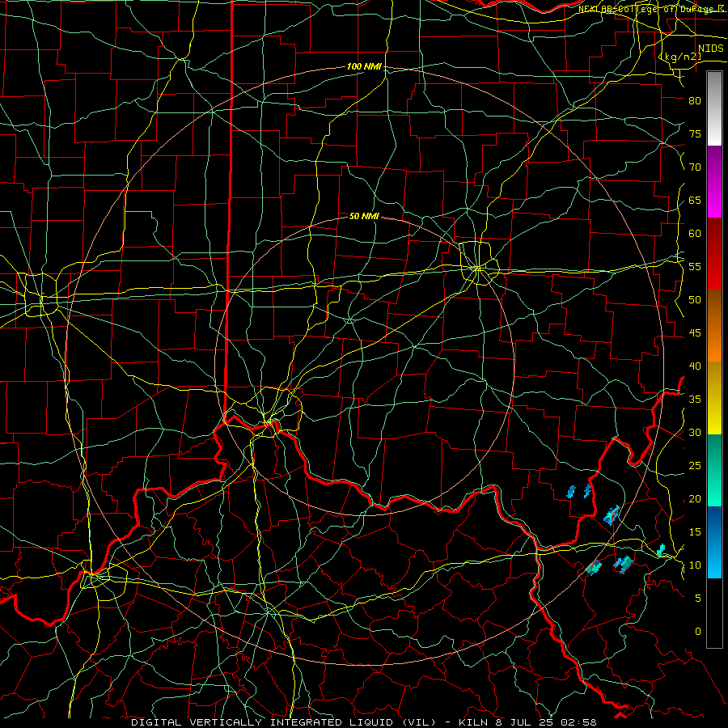
Task: Click the scale value "10"
Action: coord(695,565)
